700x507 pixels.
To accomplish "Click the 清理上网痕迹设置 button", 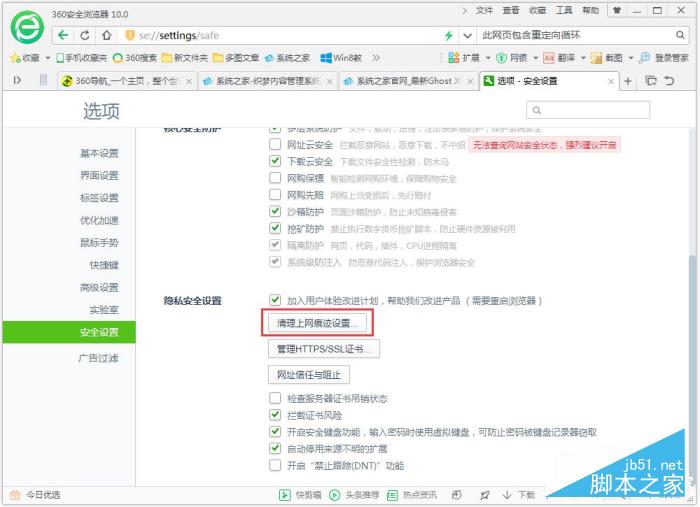I will point(317,323).
